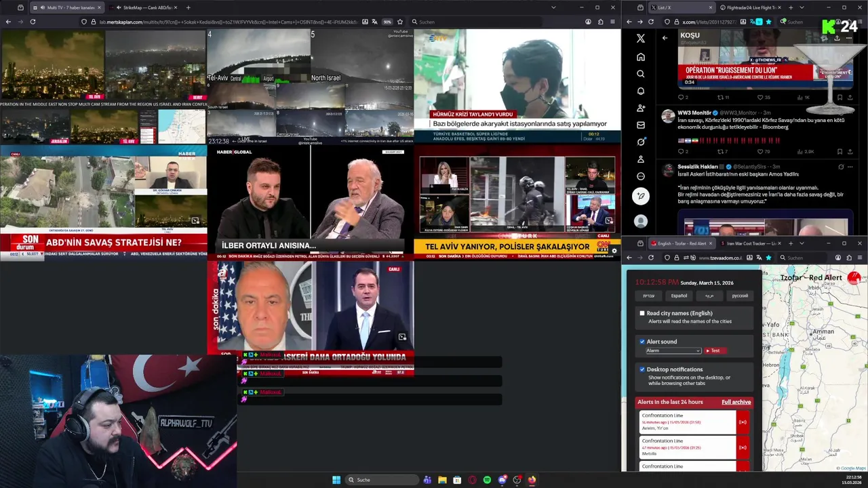The image size is (868, 488).
Task: Click alert signal icon for Metulla alert
Action: click(743, 447)
